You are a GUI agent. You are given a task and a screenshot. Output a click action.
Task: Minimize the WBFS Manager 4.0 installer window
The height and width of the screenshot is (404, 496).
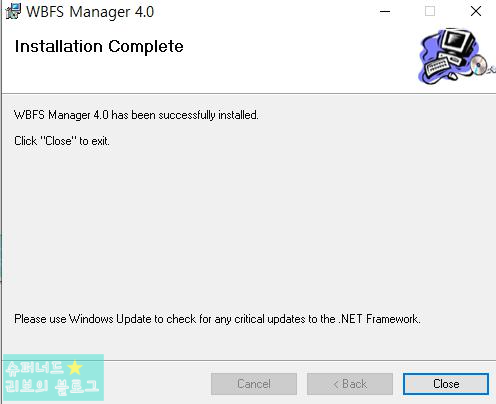pyautogui.click(x=385, y=11)
